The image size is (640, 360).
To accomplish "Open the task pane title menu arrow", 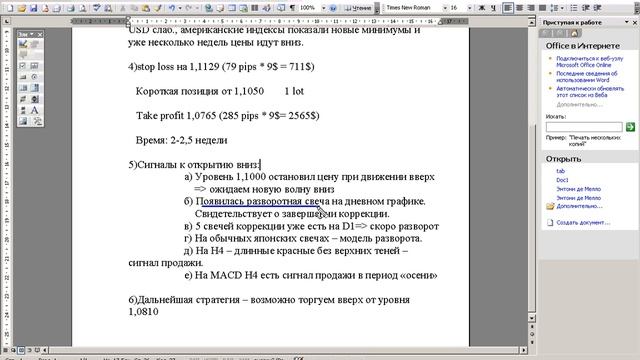I will [627, 22].
